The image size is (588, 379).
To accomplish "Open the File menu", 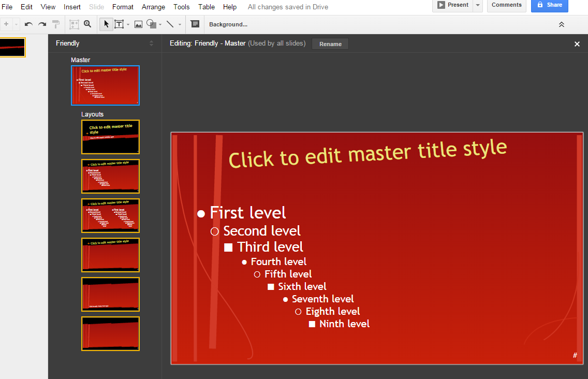I will click(x=7, y=7).
